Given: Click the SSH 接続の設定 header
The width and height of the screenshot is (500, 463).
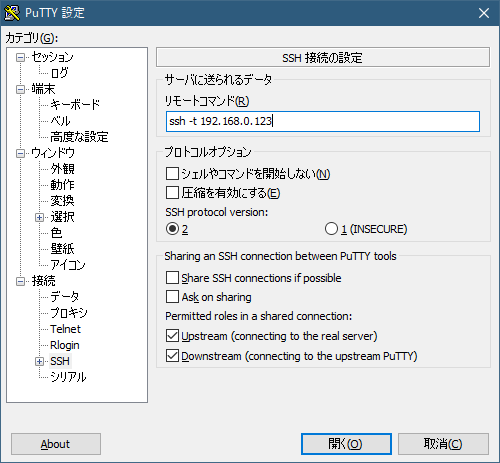Looking at the screenshot, I should point(323,57).
